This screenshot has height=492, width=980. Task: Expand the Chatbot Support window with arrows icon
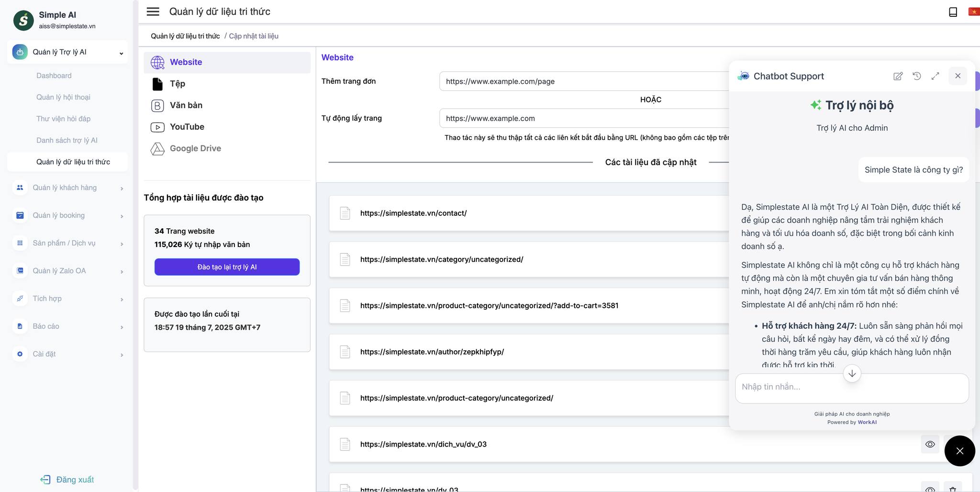click(935, 76)
